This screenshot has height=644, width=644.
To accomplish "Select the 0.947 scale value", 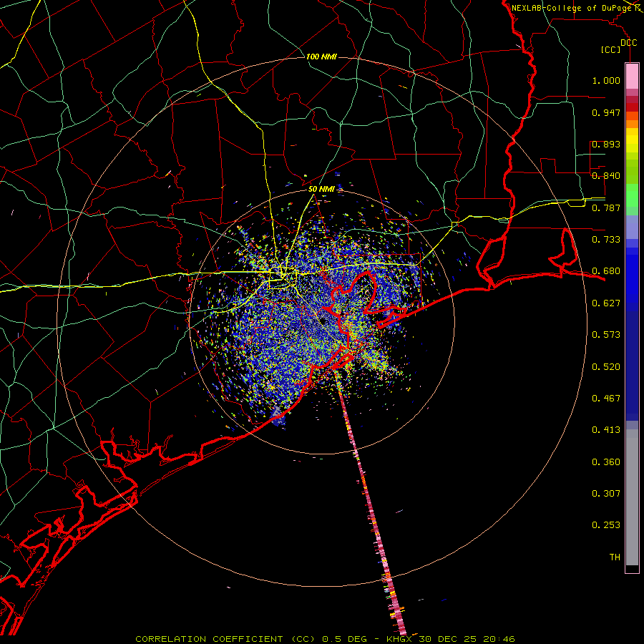I will pos(606,112).
